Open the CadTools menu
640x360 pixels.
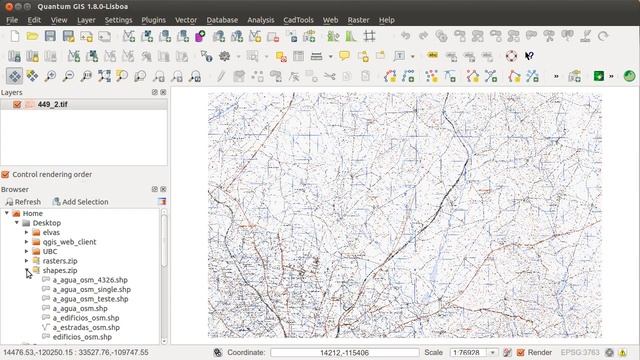(x=298, y=20)
